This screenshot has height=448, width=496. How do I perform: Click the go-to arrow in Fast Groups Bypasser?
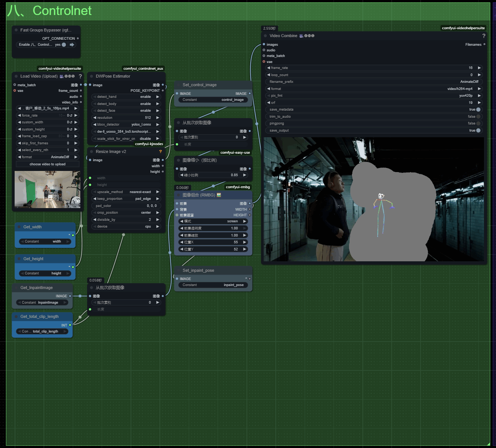(x=72, y=45)
